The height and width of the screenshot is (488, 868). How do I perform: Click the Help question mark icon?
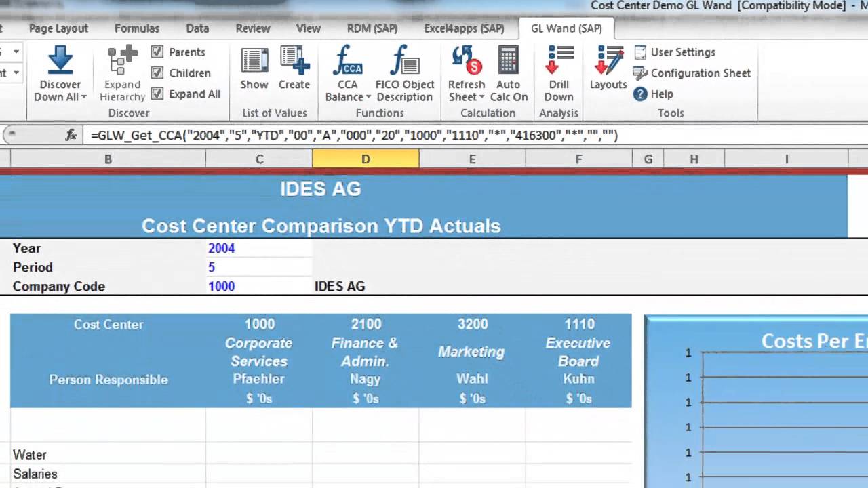[640, 94]
